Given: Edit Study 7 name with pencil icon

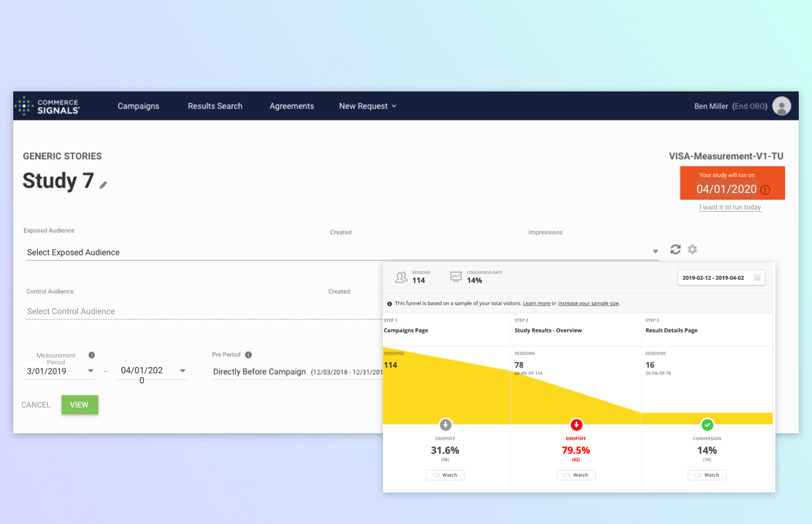Looking at the screenshot, I should pos(103,185).
